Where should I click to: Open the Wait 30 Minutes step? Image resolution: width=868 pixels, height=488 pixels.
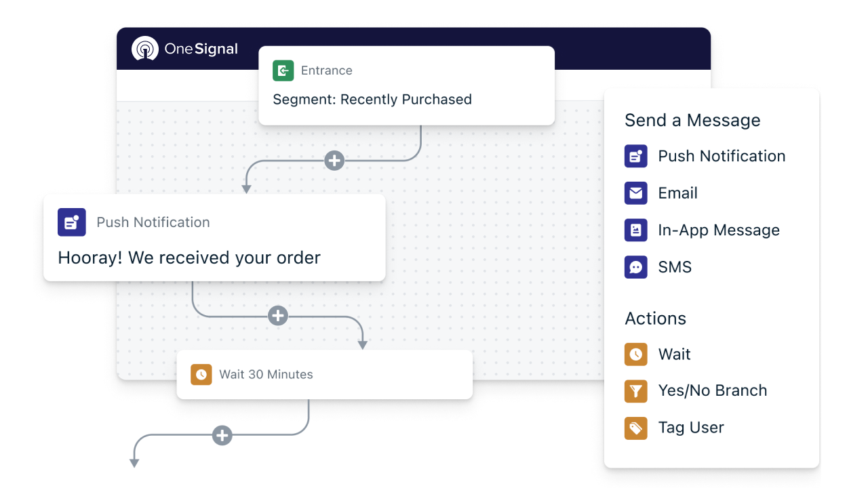click(x=324, y=374)
